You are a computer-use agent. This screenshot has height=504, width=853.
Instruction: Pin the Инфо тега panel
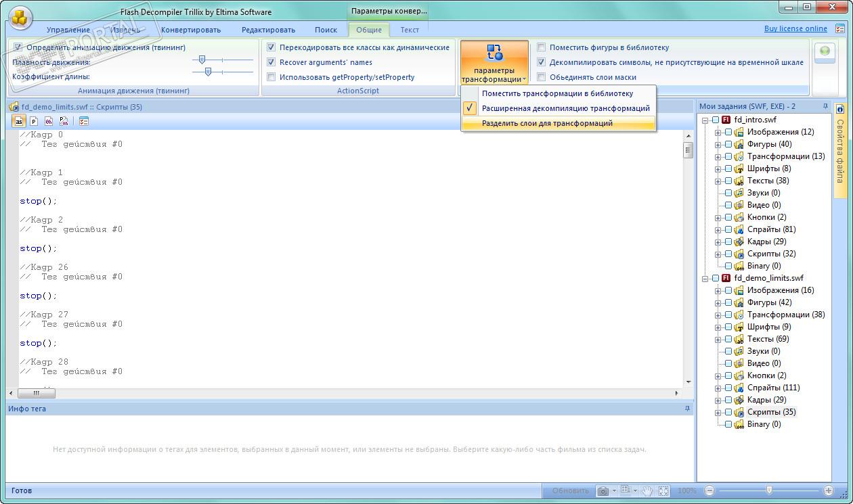[x=688, y=409]
